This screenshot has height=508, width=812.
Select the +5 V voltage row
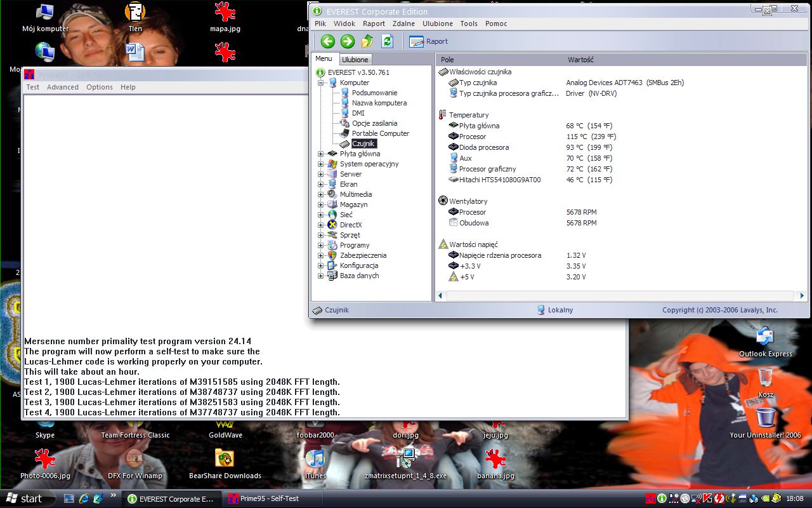click(x=622, y=277)
